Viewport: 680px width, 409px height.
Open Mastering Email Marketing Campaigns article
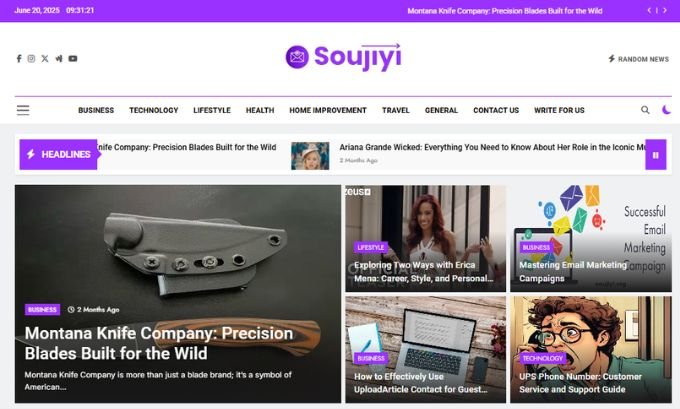click(573, 272)
